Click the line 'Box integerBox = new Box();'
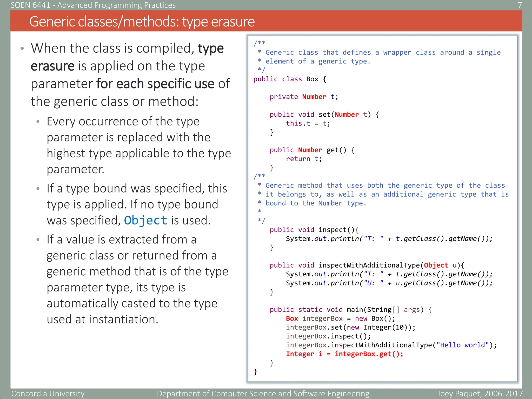 [341, 318]
